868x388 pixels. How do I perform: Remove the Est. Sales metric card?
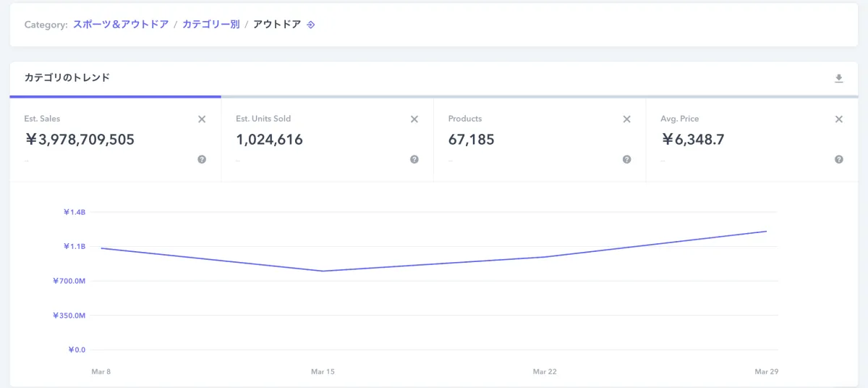202,119
